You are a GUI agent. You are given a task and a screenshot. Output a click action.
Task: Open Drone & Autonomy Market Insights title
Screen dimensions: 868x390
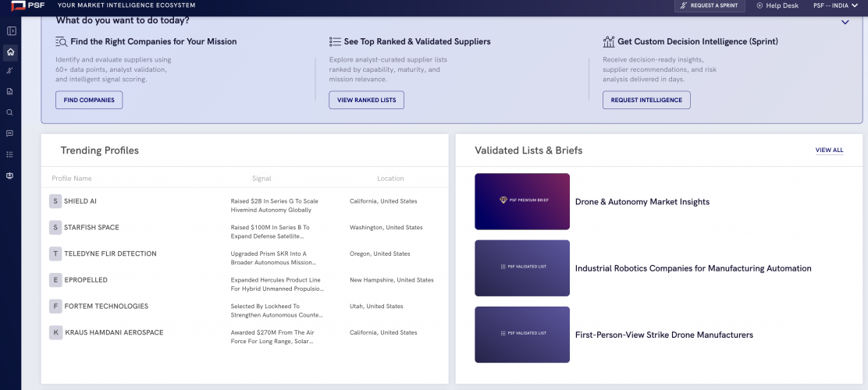click(x=642, y=202)
